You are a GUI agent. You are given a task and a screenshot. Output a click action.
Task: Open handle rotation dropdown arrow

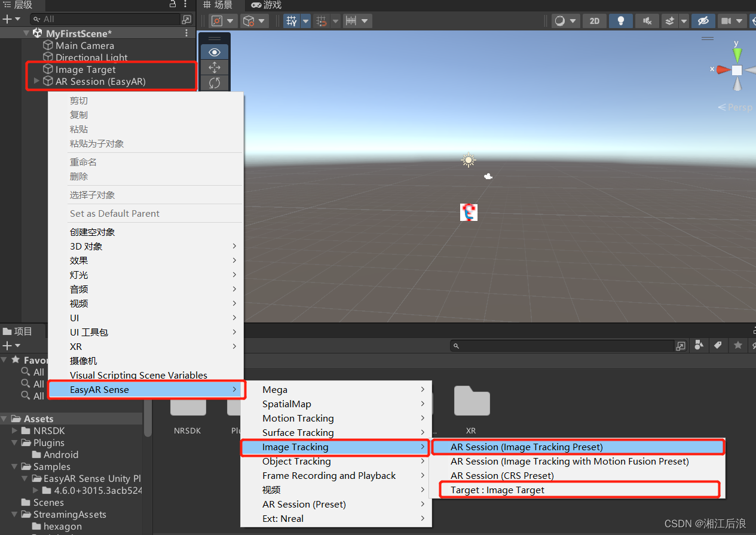click(262, 21)
